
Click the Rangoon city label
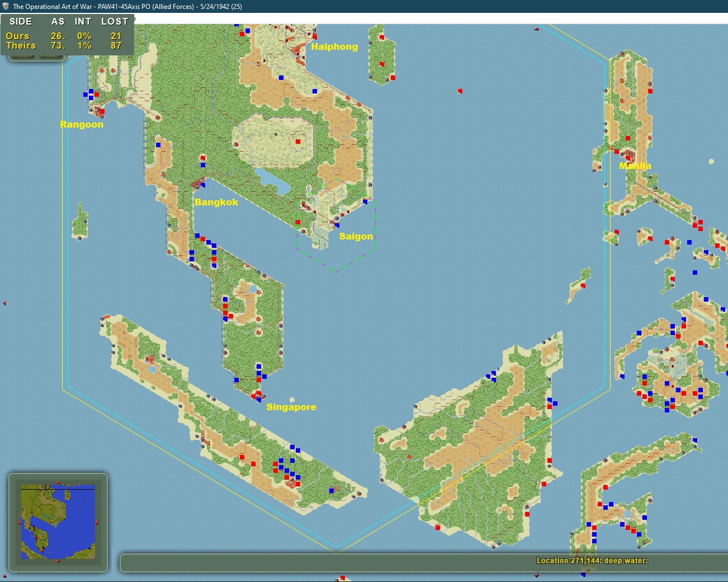[82, 124]
